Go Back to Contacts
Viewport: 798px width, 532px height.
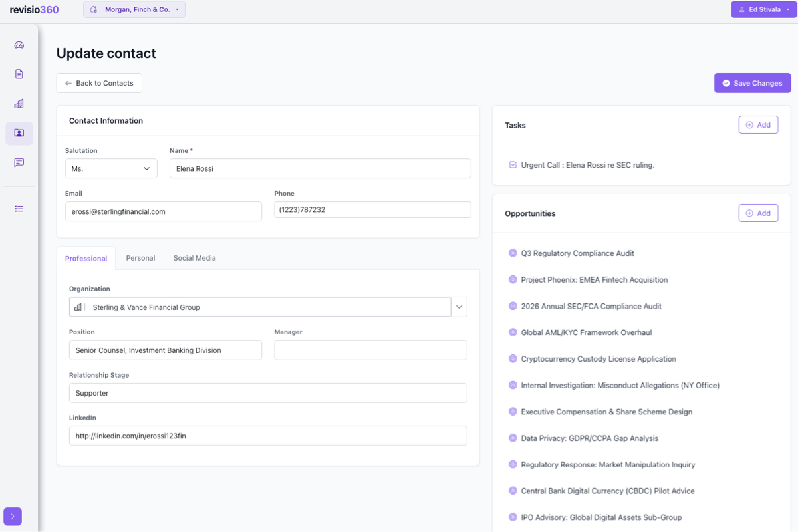coord(99,83)
